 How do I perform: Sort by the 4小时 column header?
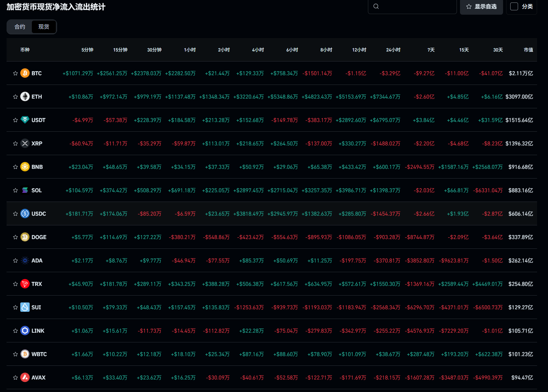click(x=258, y=50)
